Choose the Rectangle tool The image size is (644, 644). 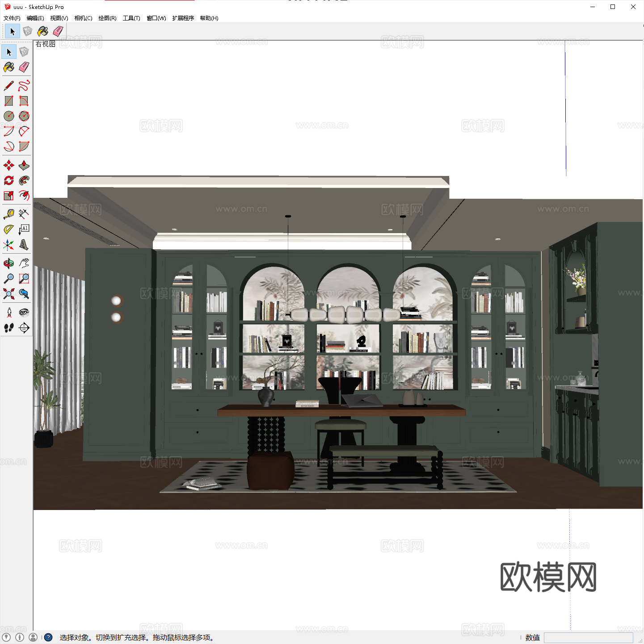[9, 101]
